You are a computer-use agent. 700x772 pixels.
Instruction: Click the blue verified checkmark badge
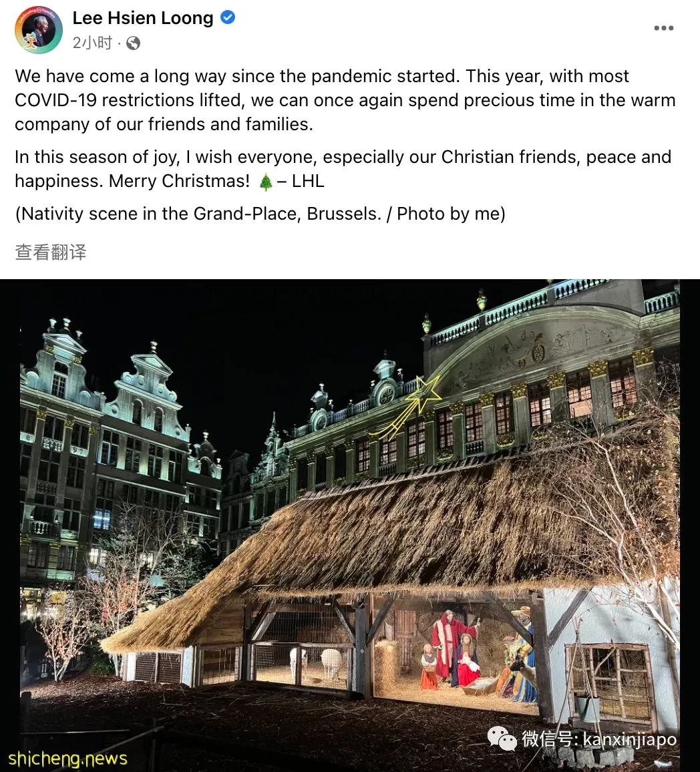pyautogui.click(x=227, y=18)
